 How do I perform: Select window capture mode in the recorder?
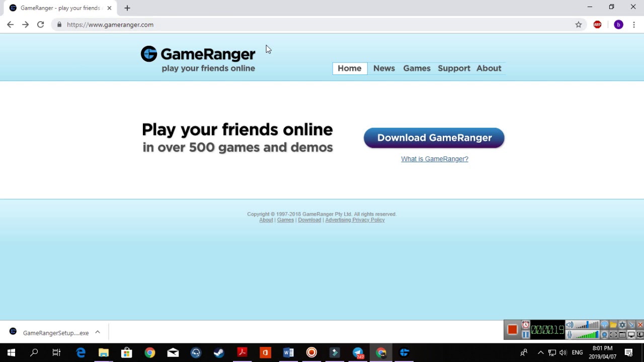pyautogui.click(x=622, y=334)
